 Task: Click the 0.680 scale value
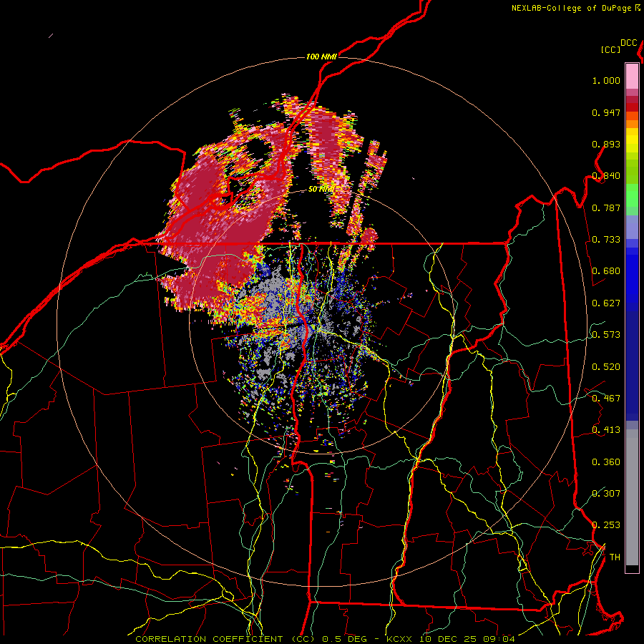click(x=606, y=271)
